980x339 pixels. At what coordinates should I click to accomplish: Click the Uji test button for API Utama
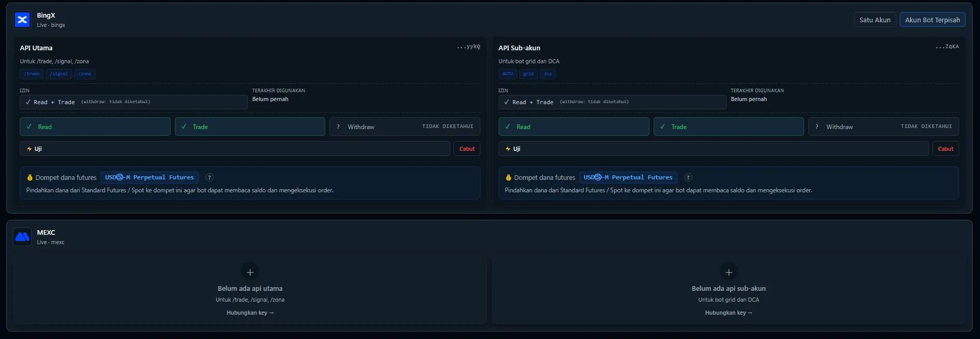235,149
